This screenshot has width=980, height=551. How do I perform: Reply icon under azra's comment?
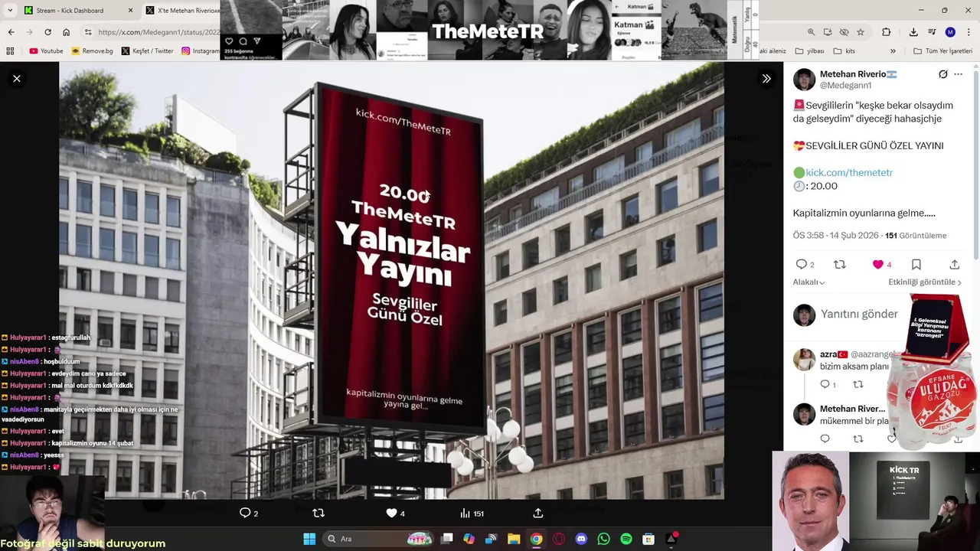click(x=825, y=384)
